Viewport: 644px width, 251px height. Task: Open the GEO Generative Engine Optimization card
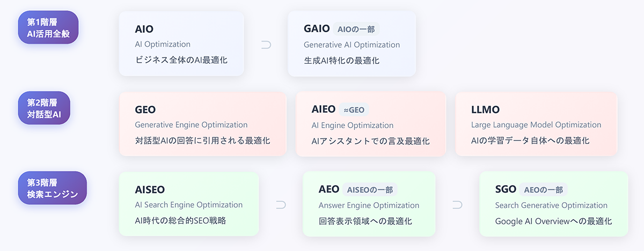point(203,124)
